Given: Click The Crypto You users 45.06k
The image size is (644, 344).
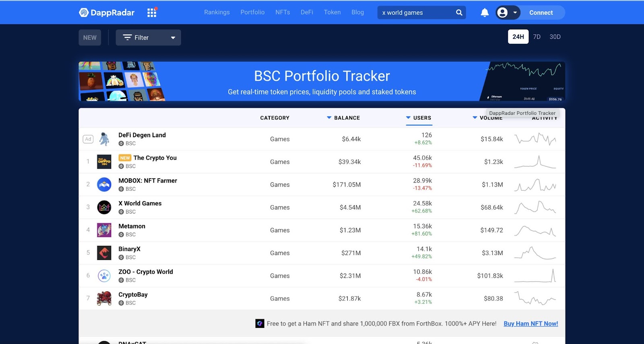Looking at the screenshot, I should (x=422, y=158).
